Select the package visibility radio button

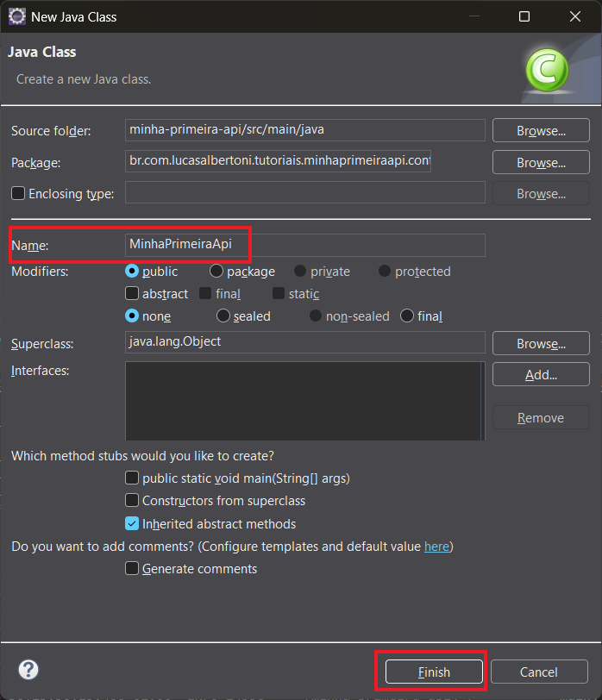(x=216, y=272)
